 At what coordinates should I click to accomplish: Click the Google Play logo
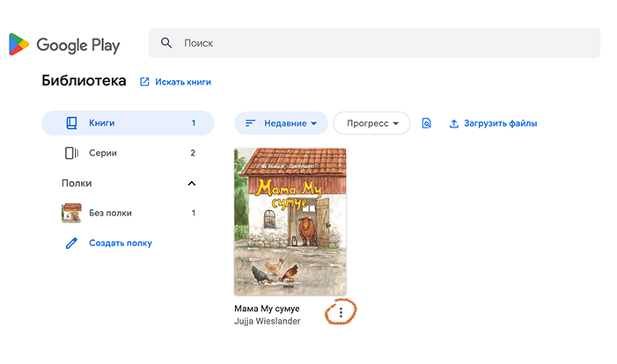click(64, 45)
